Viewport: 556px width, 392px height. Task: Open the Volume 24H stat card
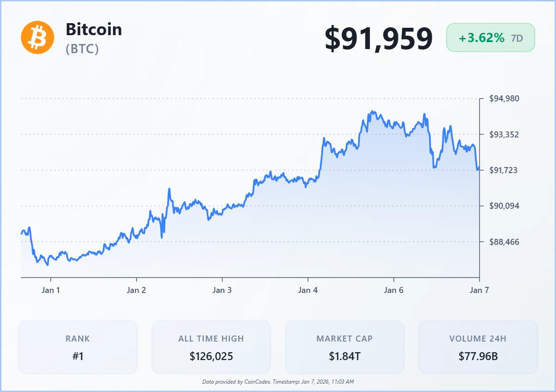pos(478,347)
